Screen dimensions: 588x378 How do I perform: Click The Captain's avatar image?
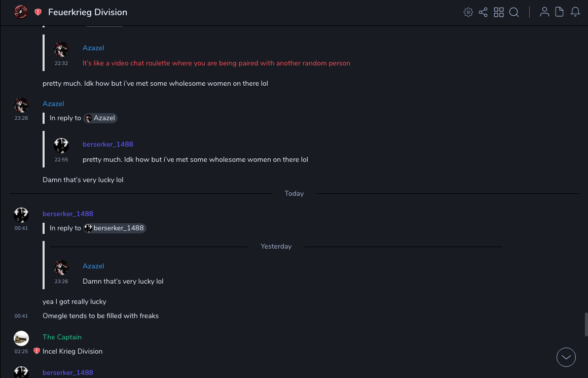click(21, 338)
